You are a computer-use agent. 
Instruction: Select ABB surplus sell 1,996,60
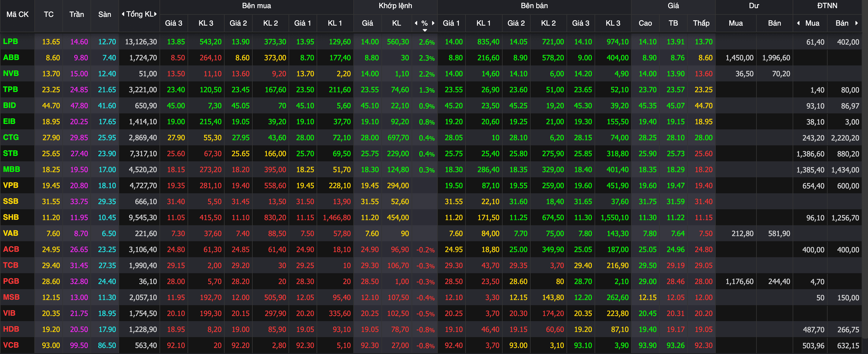click(776, 58)
